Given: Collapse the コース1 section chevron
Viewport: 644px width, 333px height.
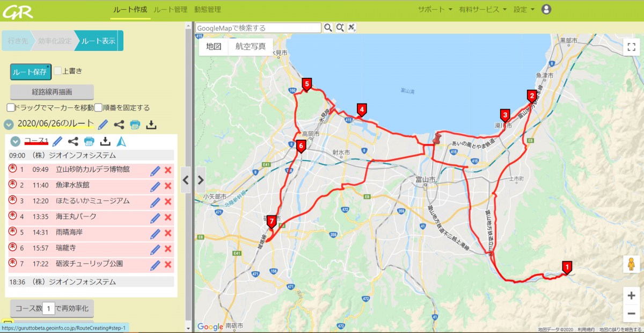Looking at the screenshot, I should tap(16, 141).
